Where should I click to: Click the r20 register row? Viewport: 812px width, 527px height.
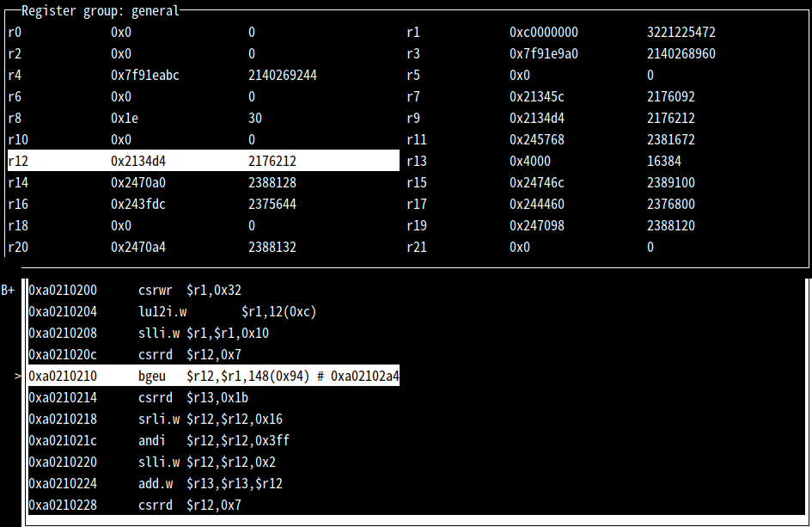click(x=203, y=248)
